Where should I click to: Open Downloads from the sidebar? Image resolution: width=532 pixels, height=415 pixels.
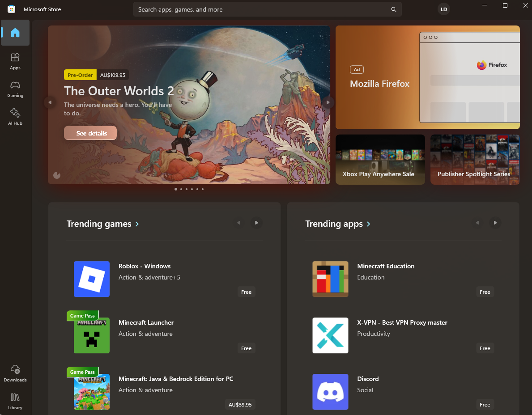tap(15, 373)
